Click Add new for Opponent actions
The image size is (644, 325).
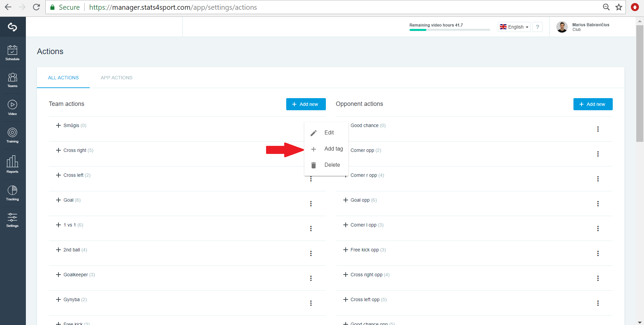tap(593, 104)
